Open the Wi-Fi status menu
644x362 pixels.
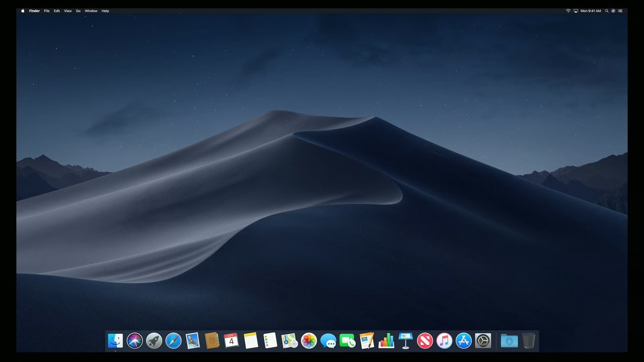coord(568,11)
